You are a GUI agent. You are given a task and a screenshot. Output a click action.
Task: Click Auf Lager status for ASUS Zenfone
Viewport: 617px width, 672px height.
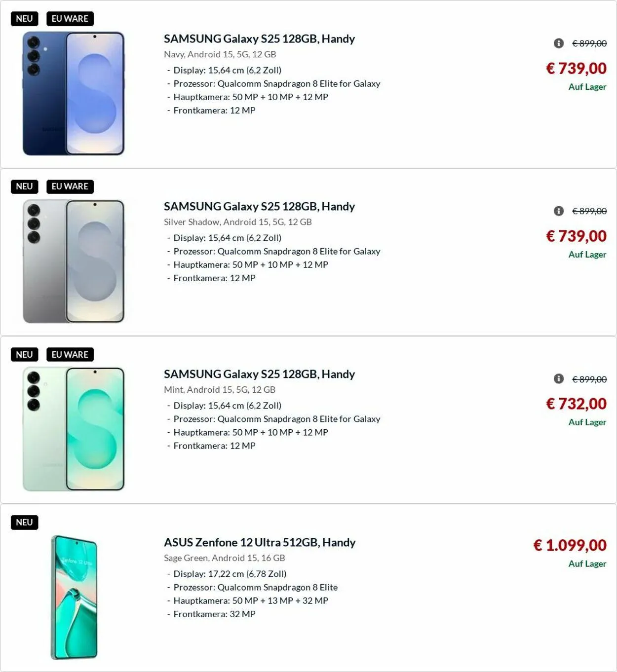coord(587,563)
